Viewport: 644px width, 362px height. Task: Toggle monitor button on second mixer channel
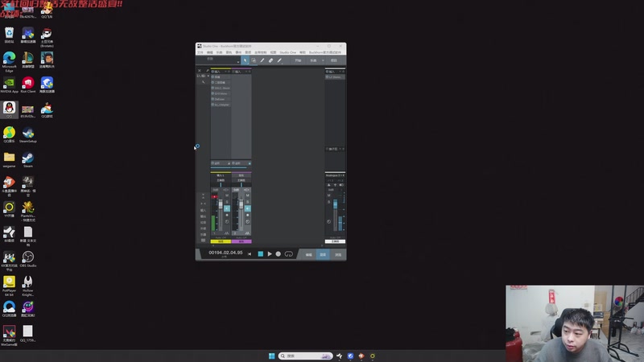pos(248,208)
